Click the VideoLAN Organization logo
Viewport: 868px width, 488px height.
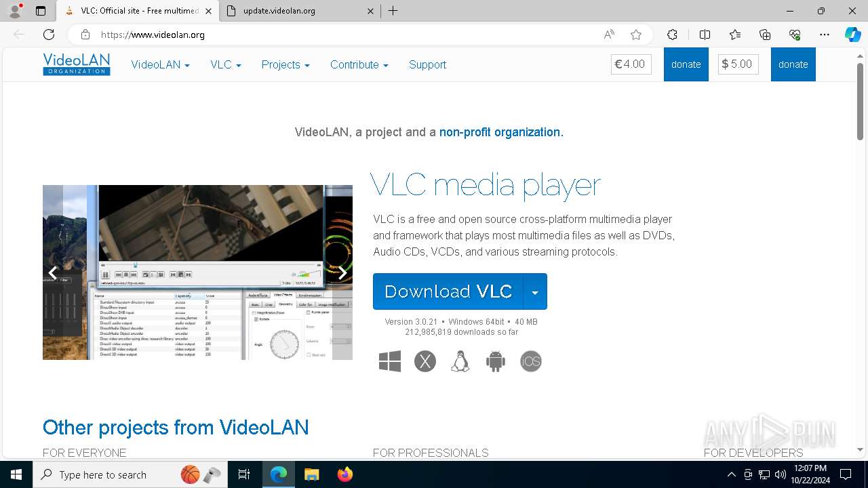point(76,64)
